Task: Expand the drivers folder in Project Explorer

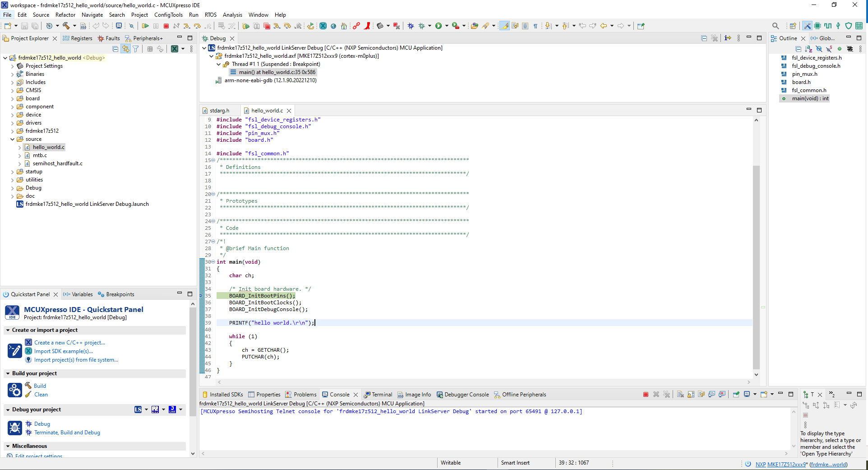Action: 12,123
